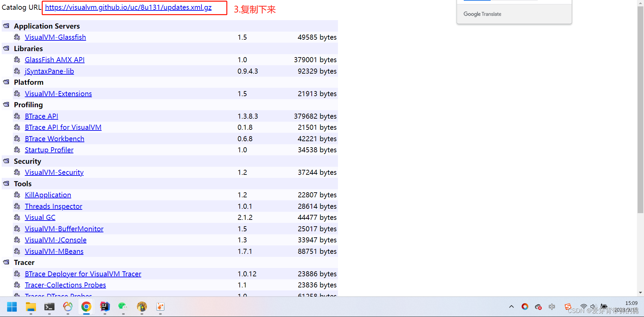The height and width of the screenshot is (317, 644).
Task: Click the plugin icon beside Threads Inspector
Action: [17, 206]
